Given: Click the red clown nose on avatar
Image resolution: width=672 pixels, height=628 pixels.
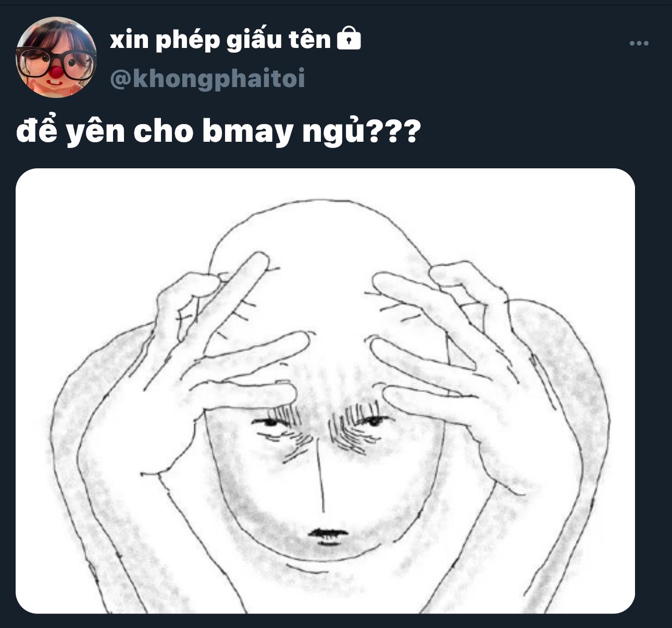Looking at the screenshot, I should click(x=55, y=71).
